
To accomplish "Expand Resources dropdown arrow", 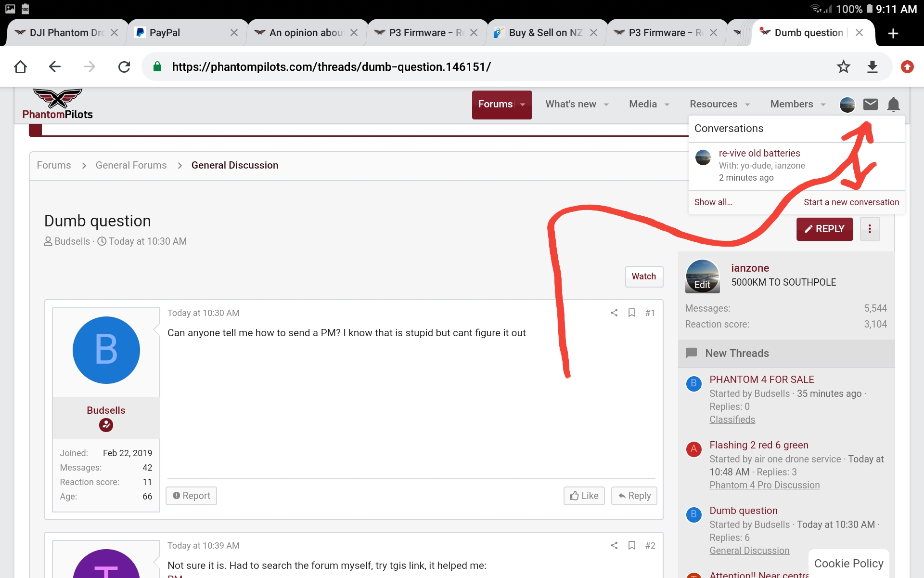I will (x=747, y=105).
